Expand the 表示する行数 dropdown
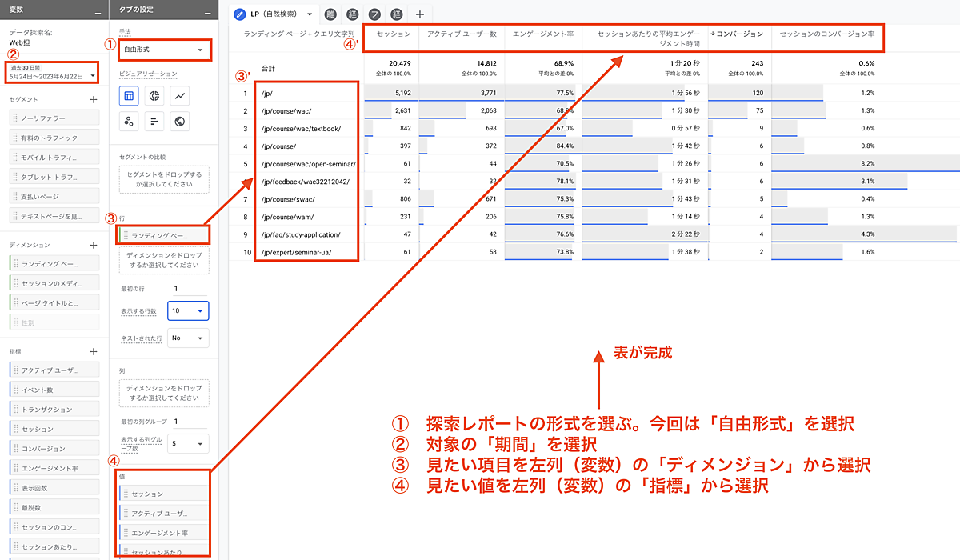Viewport: 960px width, 560px height. [188, 310]
